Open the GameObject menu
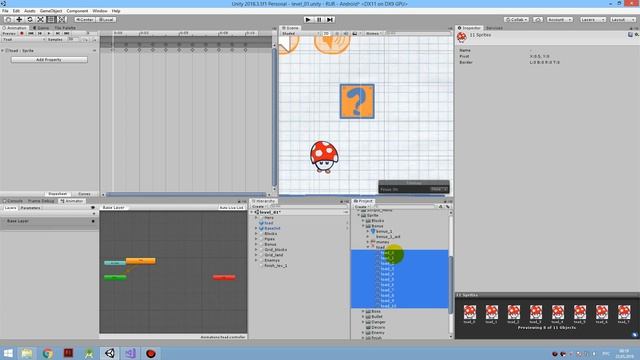Screen dimensions: 640x360 tap(51, 11)
